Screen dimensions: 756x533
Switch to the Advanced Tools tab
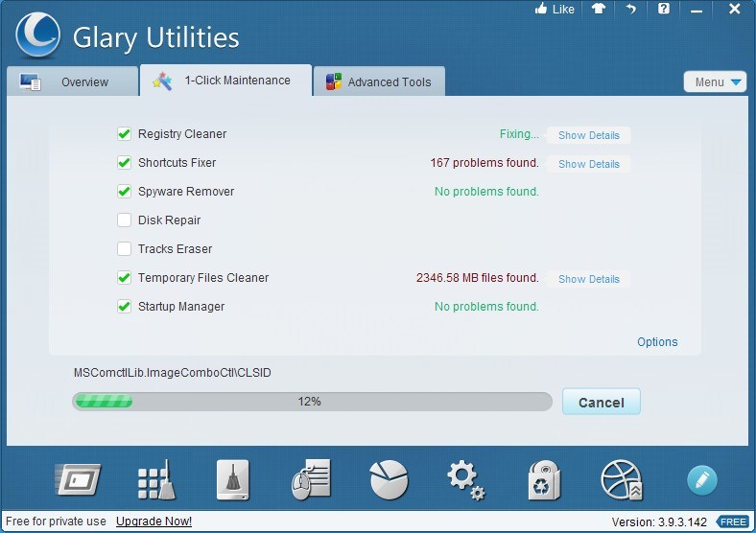[379, 81]
